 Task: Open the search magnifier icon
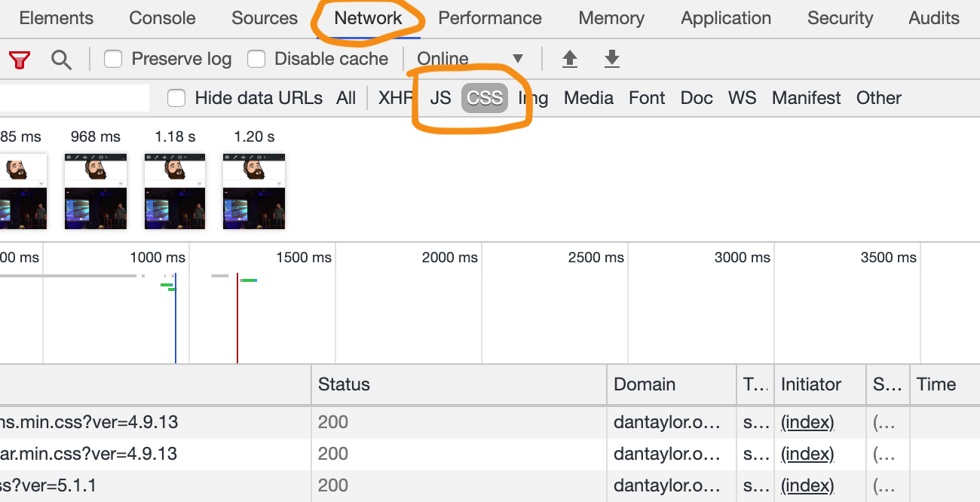click(61, 60)
